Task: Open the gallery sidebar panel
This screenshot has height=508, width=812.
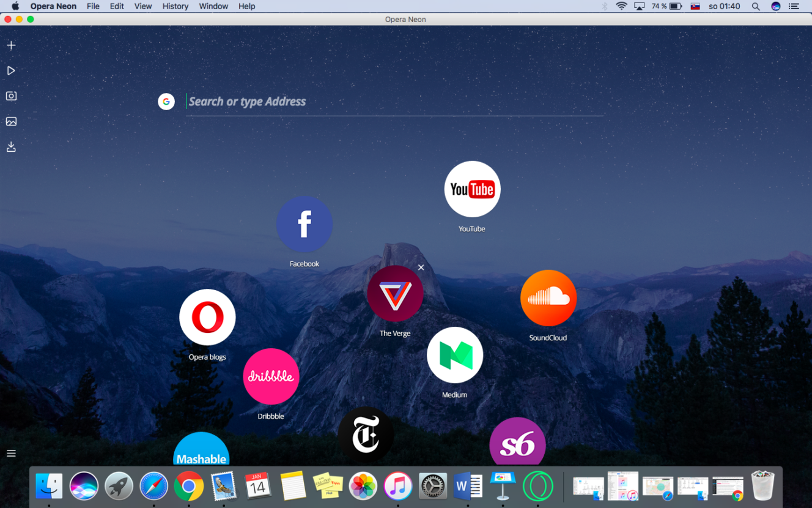Action: [x=11, y=121]
